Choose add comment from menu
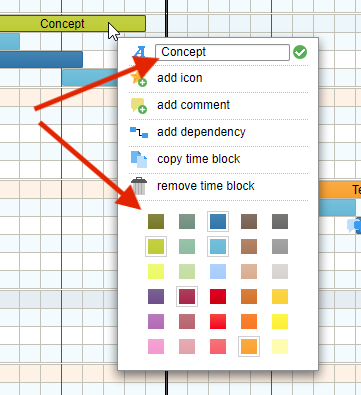The image size is (361, 395). tap(193, 105)
